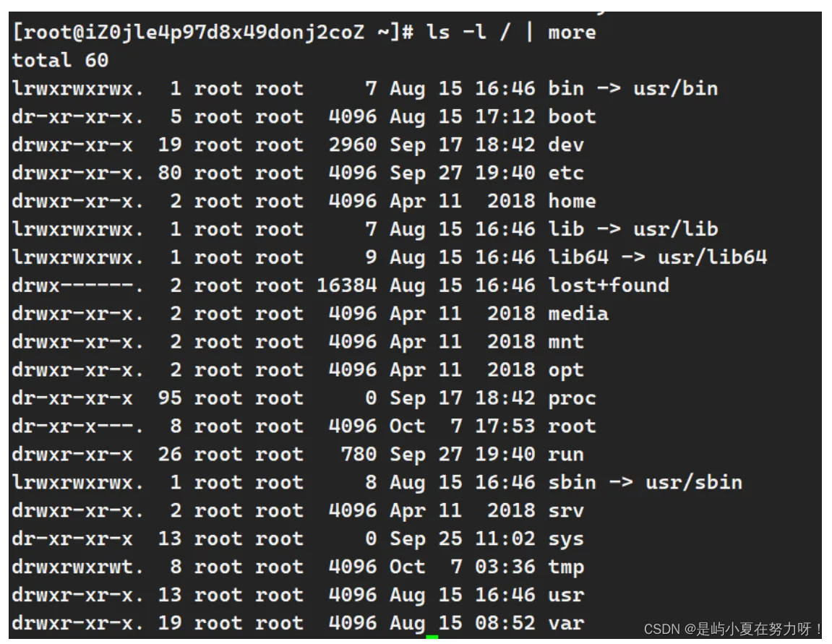The height and width of the screenshot is (644, 832).
Task: Click the "sbin -> usr/sbin" symlink entry
Action: click(x=645, y=483)
